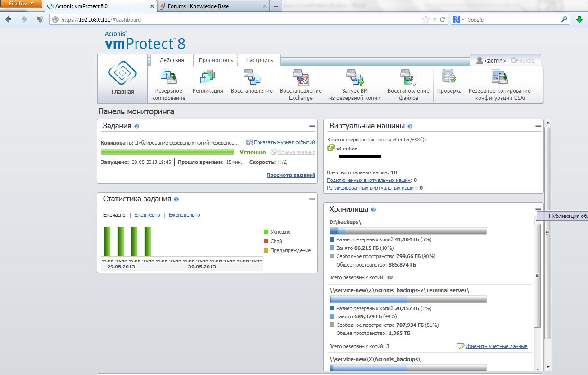Click Terminal server storage usage bar
Image resolution: width=588 pixels, height=375 pixels.
[408, 299]
